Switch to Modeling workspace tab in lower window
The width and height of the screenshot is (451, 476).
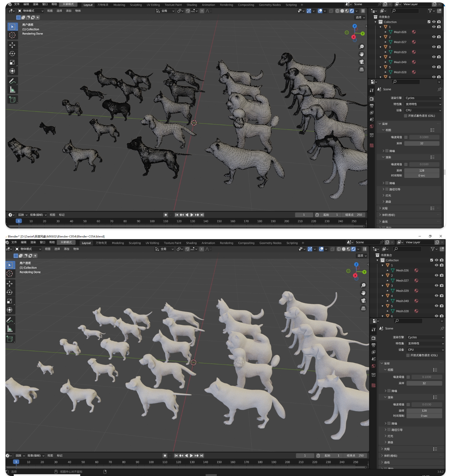(x=118, y=243)
